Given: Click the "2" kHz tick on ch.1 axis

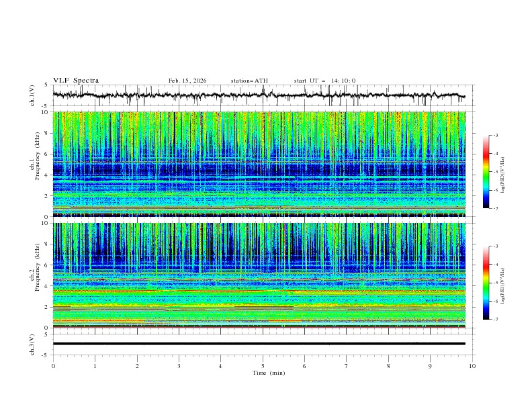Looking at the screenshot, I should (x=47, y=196).
